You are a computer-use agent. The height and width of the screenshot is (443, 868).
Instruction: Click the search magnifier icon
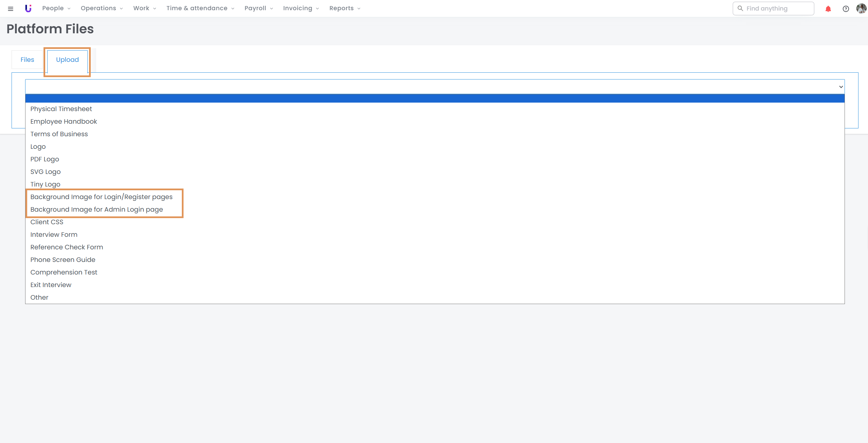pyautogui.click(x=740, y=8)
